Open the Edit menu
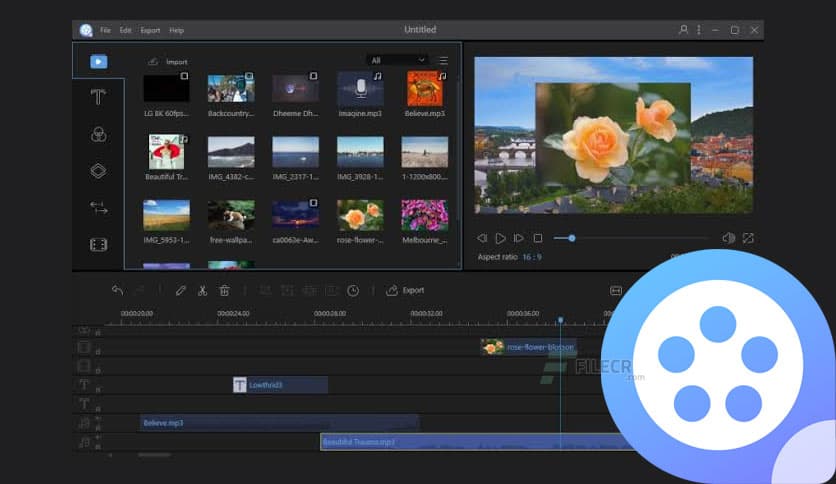Image resolution: width=836 pixels, height=484 pixels. 125,30
